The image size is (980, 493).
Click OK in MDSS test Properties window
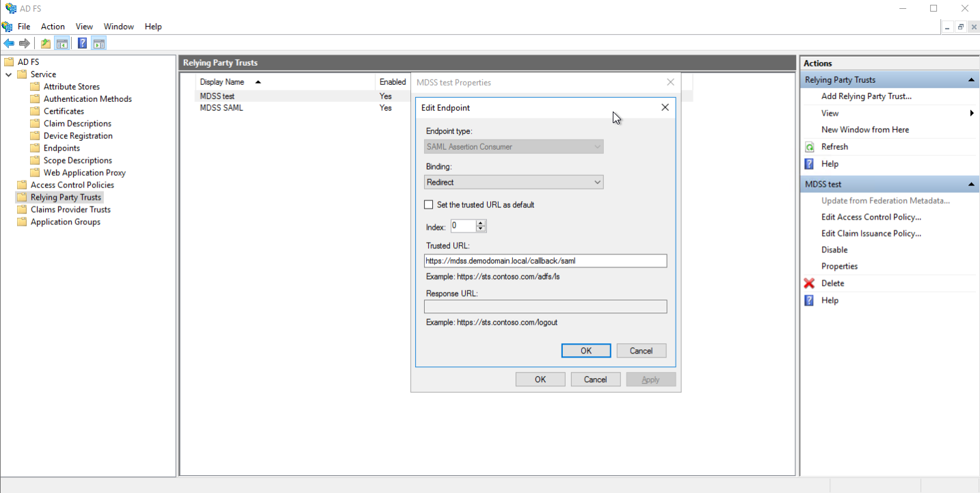(540, 379)
